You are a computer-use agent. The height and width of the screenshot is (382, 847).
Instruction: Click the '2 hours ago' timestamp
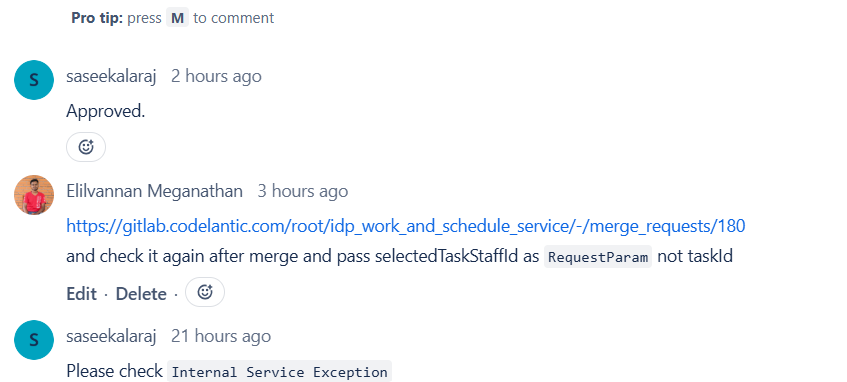tap(216, 76)
